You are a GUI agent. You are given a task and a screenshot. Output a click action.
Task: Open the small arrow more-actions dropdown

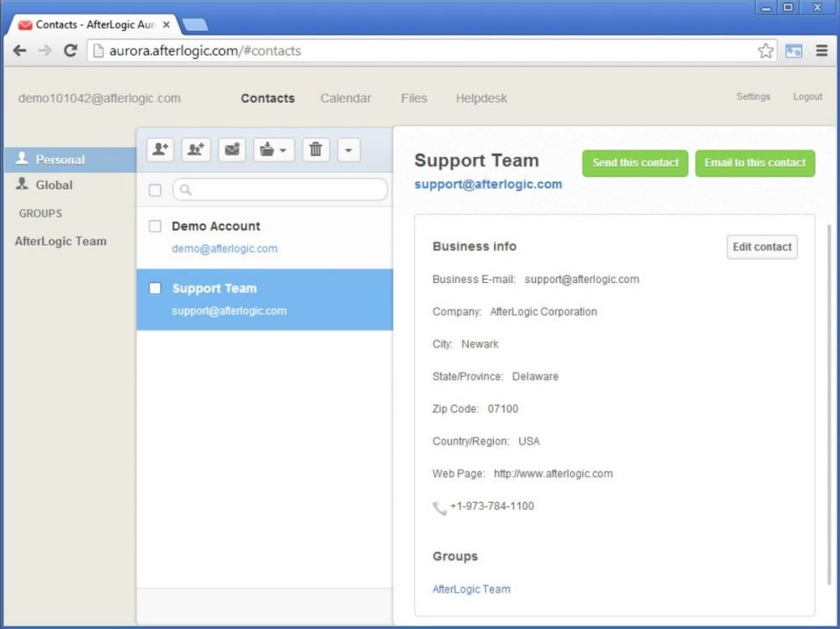pyautogui.click(x=349, y=149)
